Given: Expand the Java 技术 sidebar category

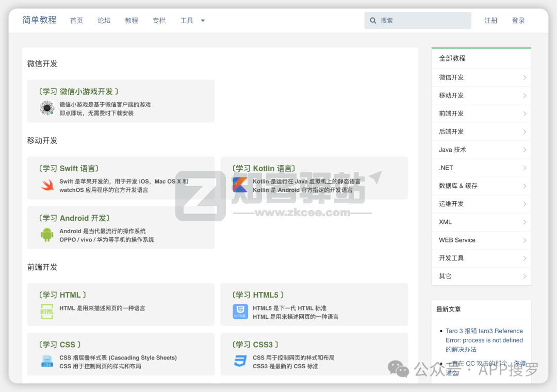Looking at the screenshot, I should pos(481,150).
